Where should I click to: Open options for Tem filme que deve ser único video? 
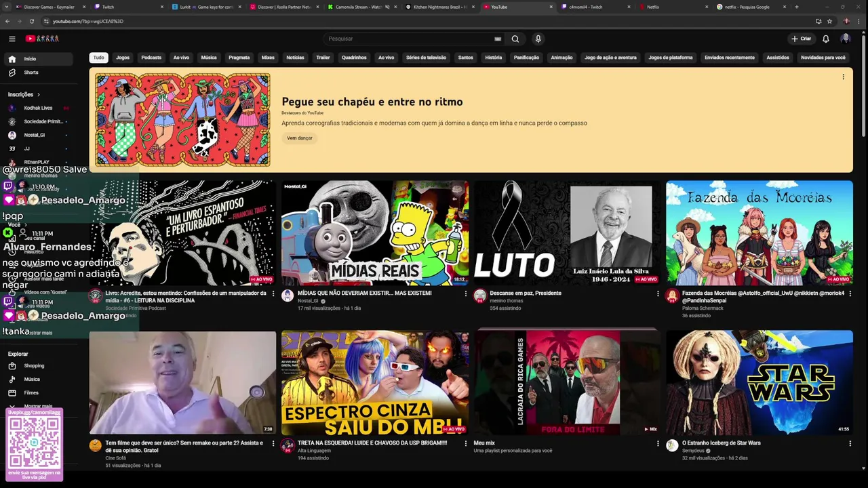273,443
